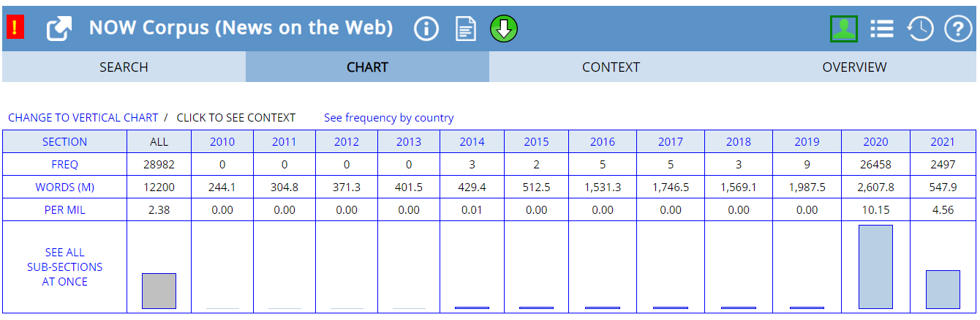Click the gray ALL frequency bar

(x=159, y=291)
